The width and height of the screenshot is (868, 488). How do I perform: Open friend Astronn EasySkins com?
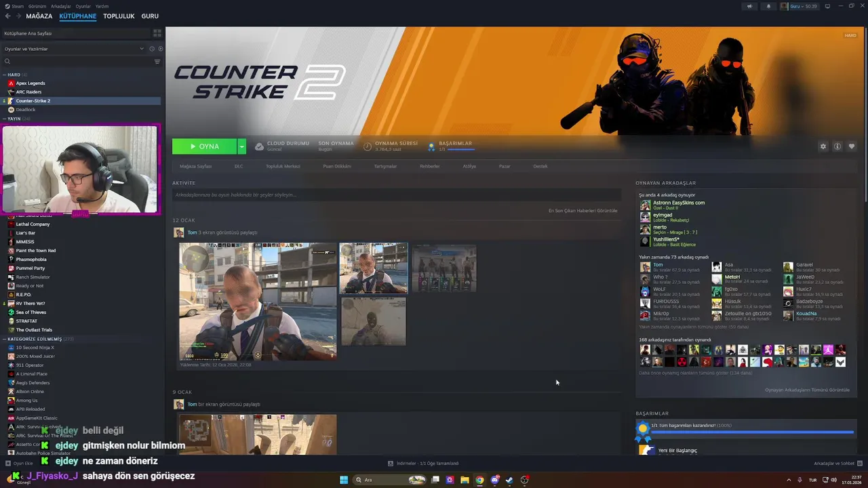(x=678, y=203)
